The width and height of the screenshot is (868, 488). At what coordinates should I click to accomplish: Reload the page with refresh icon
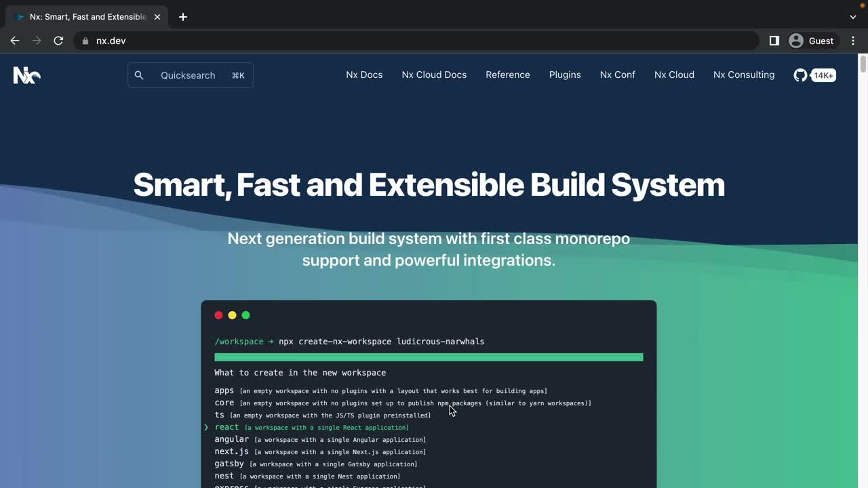(58, 41)
